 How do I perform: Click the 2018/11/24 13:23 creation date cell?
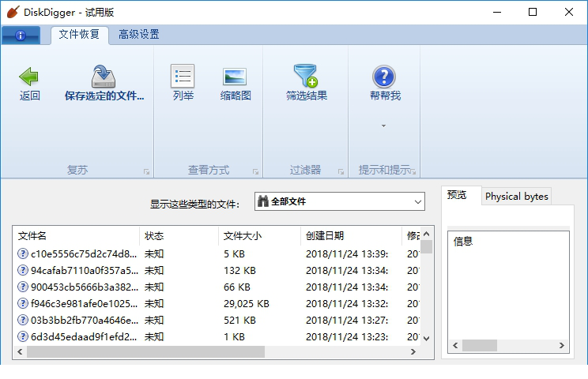(x=347, y=336)
